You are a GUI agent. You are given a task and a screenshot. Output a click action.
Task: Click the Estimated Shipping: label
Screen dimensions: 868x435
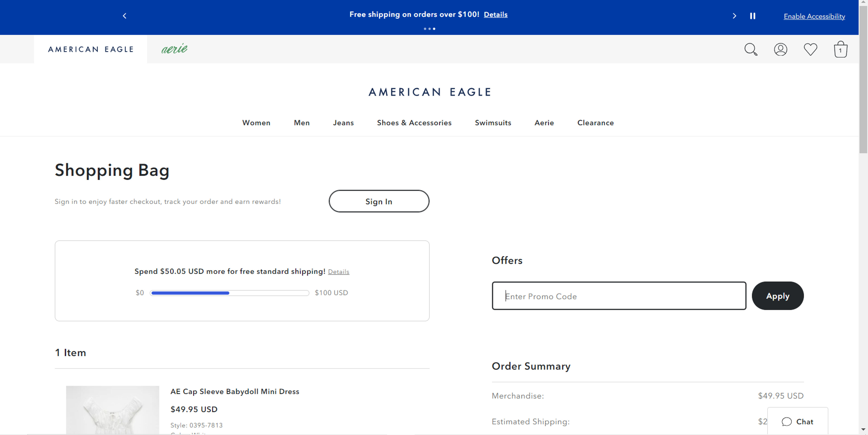[530, 421]
